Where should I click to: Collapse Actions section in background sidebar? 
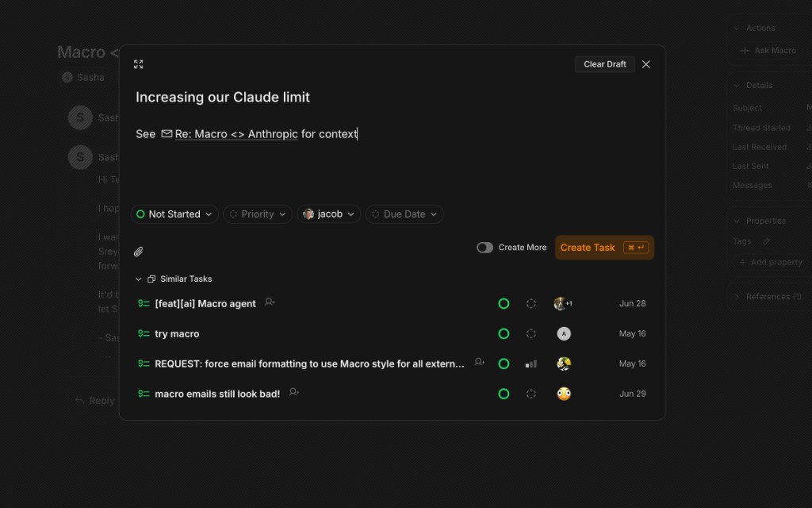(737, 28)
